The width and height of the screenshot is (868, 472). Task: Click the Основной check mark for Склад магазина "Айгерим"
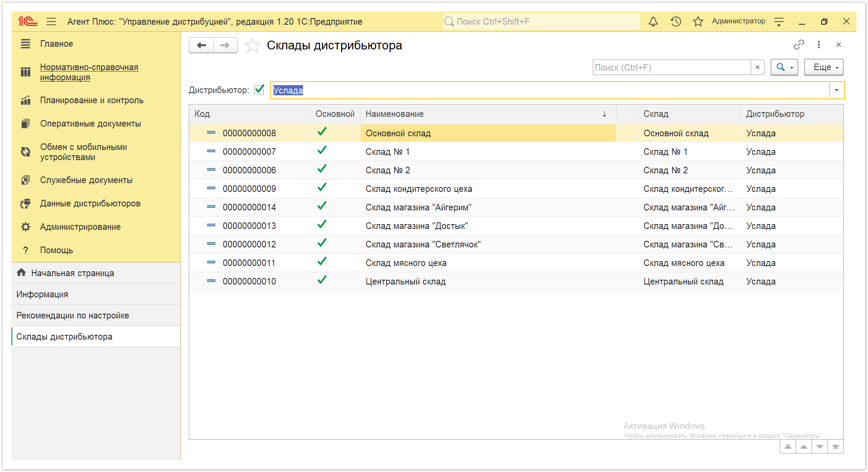coord(322,206)
